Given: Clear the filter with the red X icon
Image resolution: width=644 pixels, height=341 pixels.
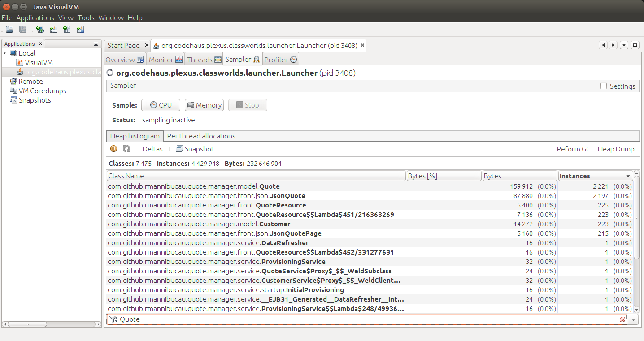Looking at the screenshot, I should pos(622,319).
